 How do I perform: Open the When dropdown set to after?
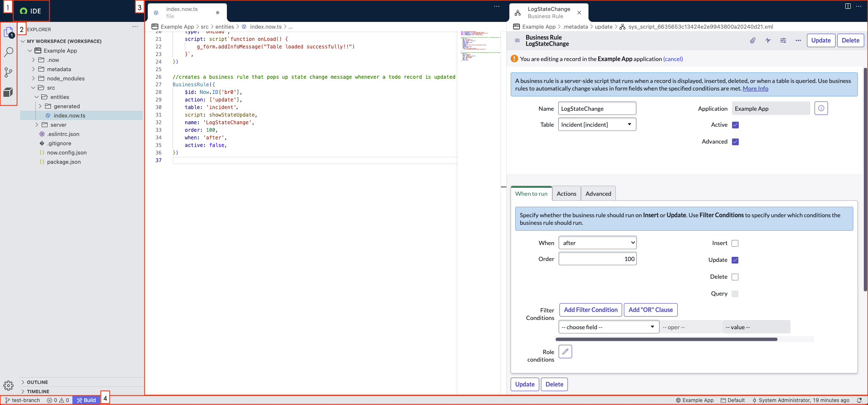597,242
